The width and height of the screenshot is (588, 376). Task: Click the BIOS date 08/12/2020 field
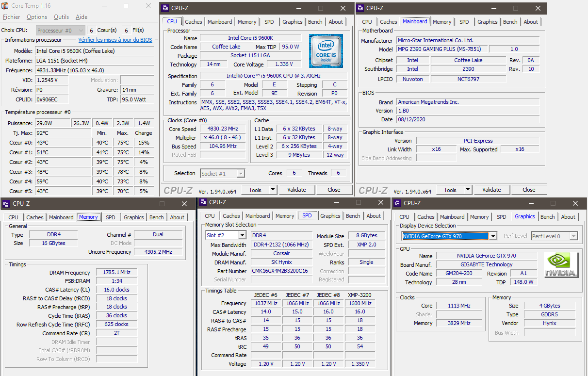[x=468, y=119]
